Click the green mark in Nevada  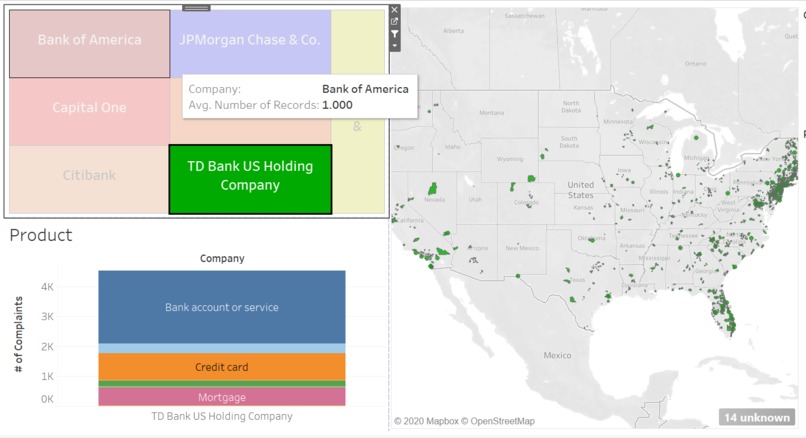(x=433, y=189)
